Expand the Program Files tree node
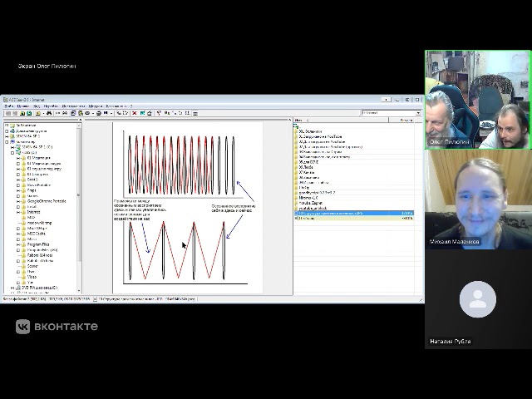 [17, 245]
